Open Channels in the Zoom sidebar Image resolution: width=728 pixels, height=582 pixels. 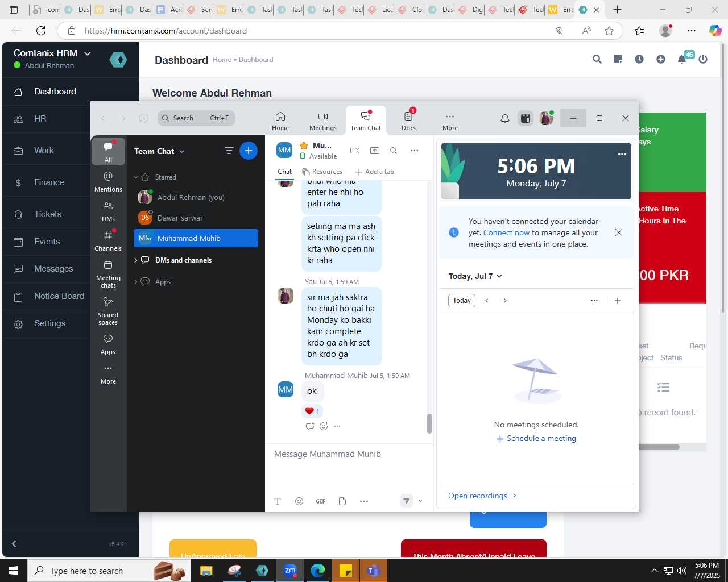pos(108,241)
